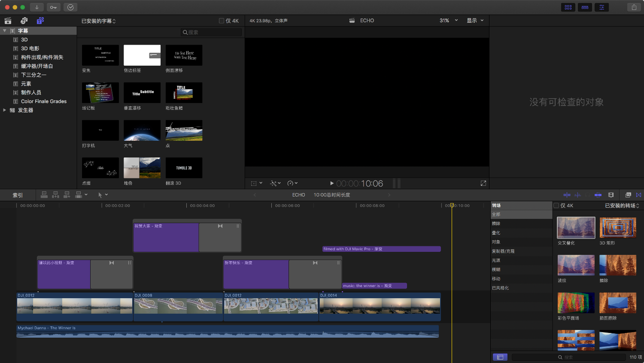Toggle audio skimming waveform icon
Screen dimensions: 644x363
(x=577, y=195)
